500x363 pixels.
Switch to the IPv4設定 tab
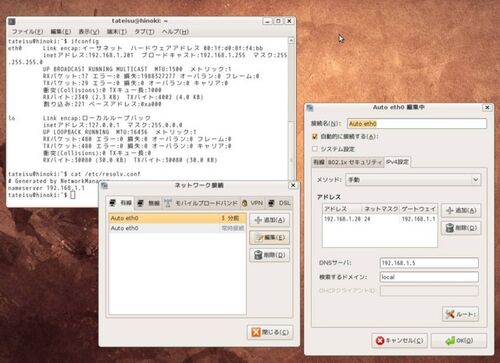click(397, 162)
